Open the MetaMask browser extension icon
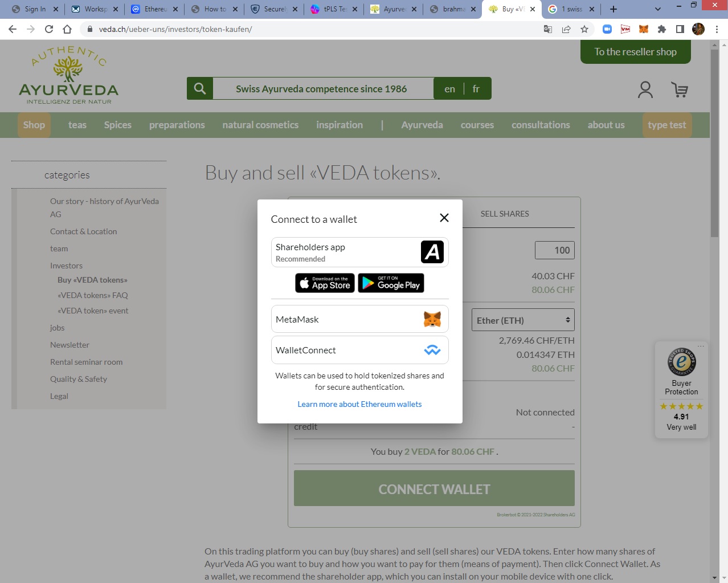Viewport: 728px width, 583px height. 644,29
